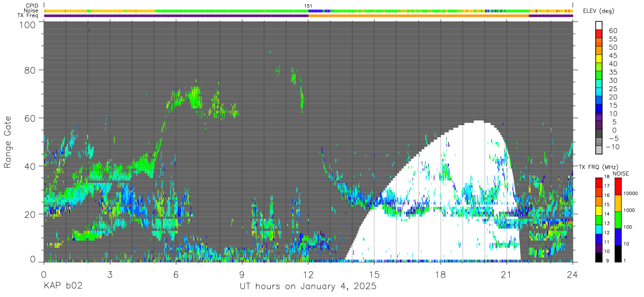Click the elevation legend value 15

click(x=613, y=105)
